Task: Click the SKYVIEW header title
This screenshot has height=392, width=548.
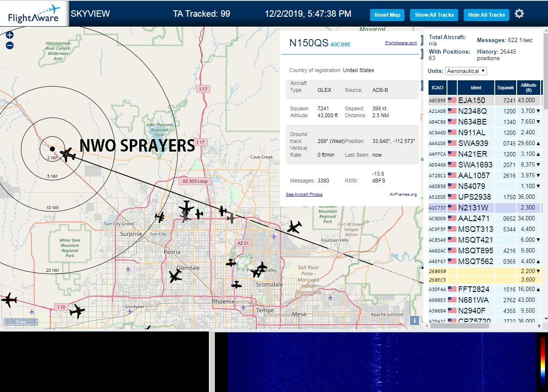Action: [90, 14]
